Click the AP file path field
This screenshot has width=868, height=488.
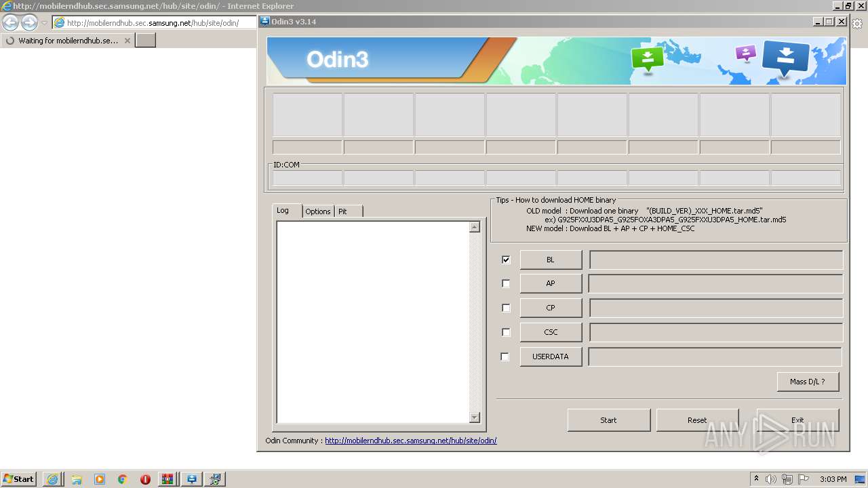click(x=716, y=283)
